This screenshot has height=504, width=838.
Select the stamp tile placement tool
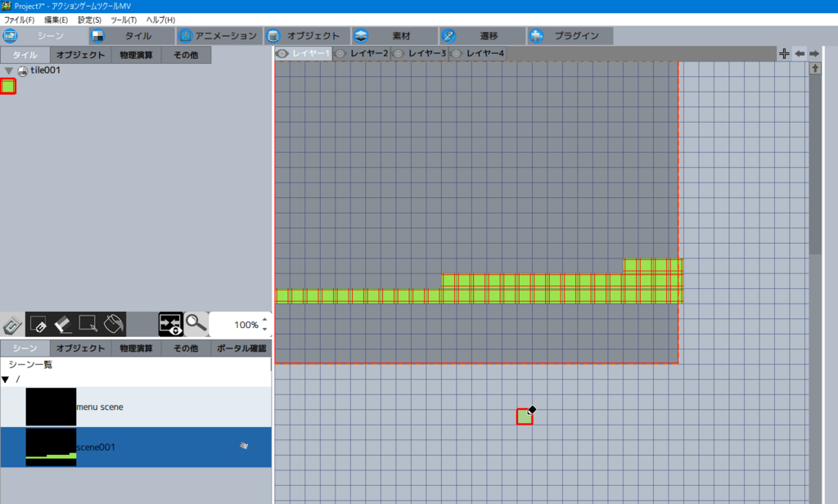(x=11, y=325)
